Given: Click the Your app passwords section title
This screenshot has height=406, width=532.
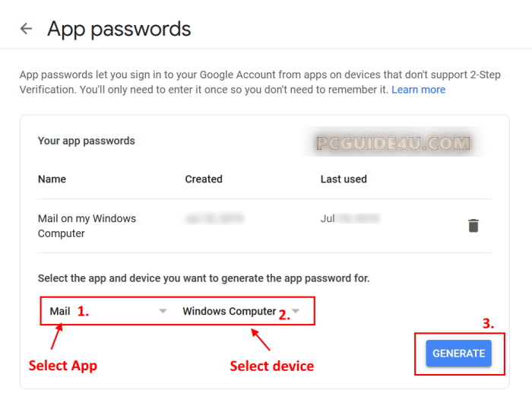Looking at the screenshot, I should click(x=86, y=141).
